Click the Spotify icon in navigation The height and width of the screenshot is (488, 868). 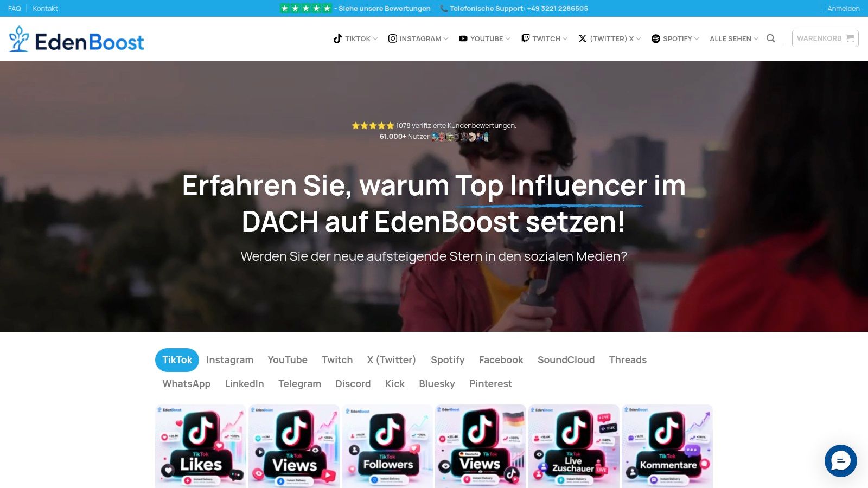(x=655, y=38)
